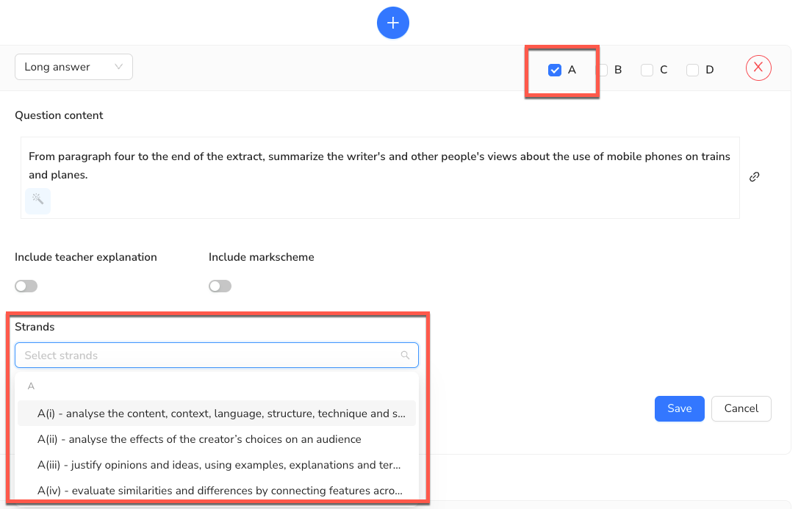Click the search icon in the strands field

[x=405, y=355]
